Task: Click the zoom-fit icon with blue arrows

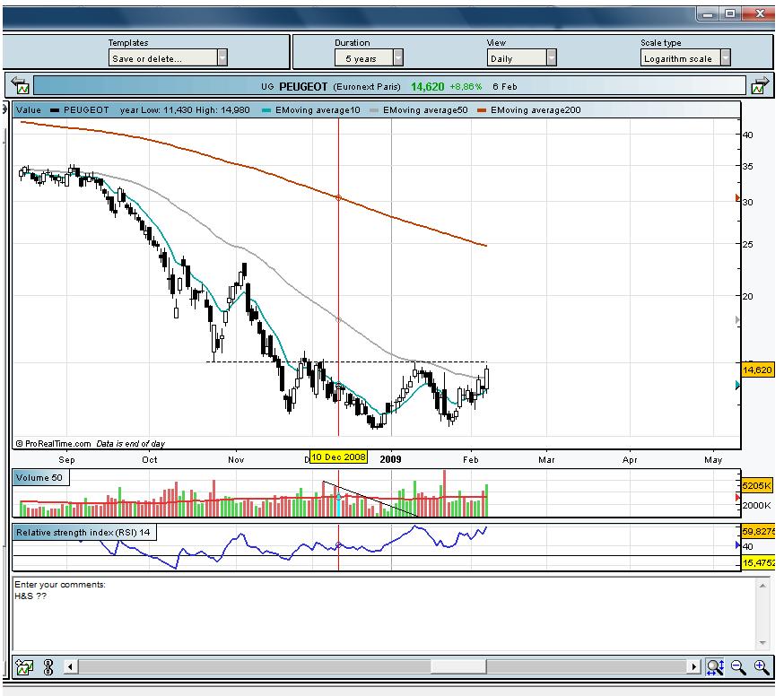Action: [715, 666]
